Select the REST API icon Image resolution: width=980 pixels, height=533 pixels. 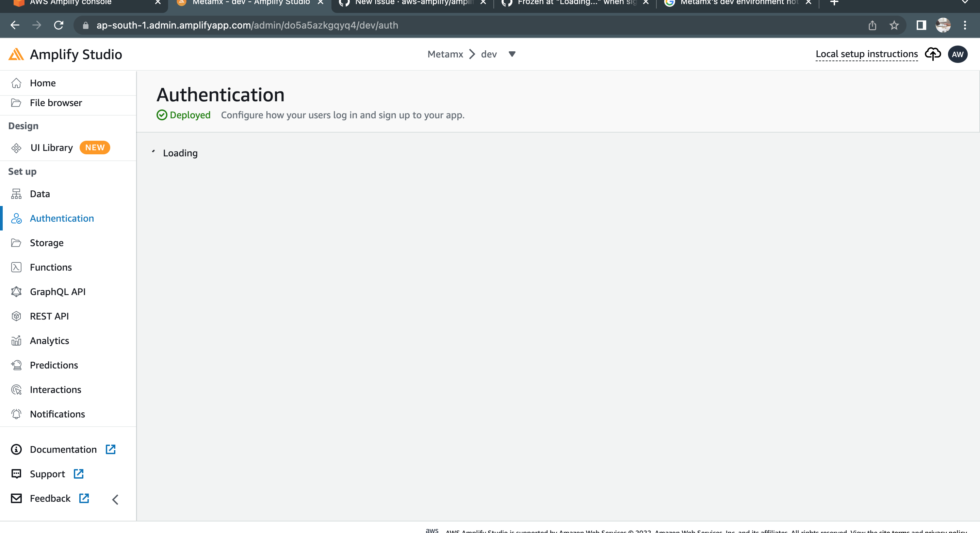click(x=16, y=316)
